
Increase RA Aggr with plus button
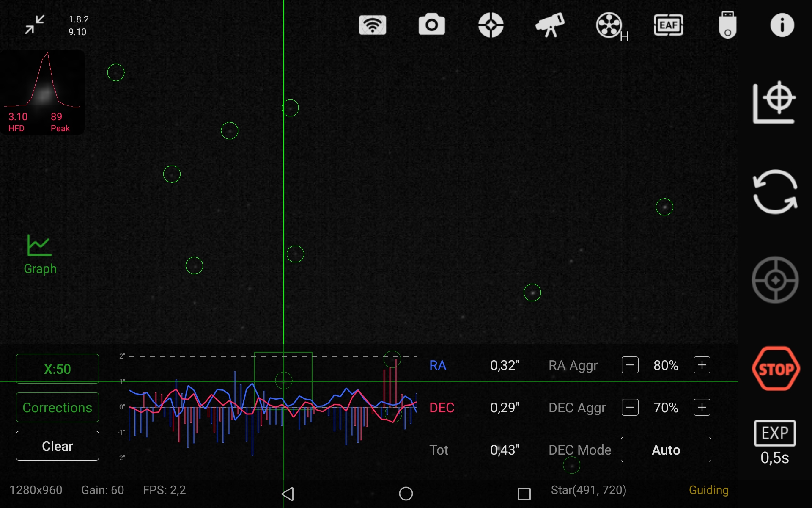point(702,365)
